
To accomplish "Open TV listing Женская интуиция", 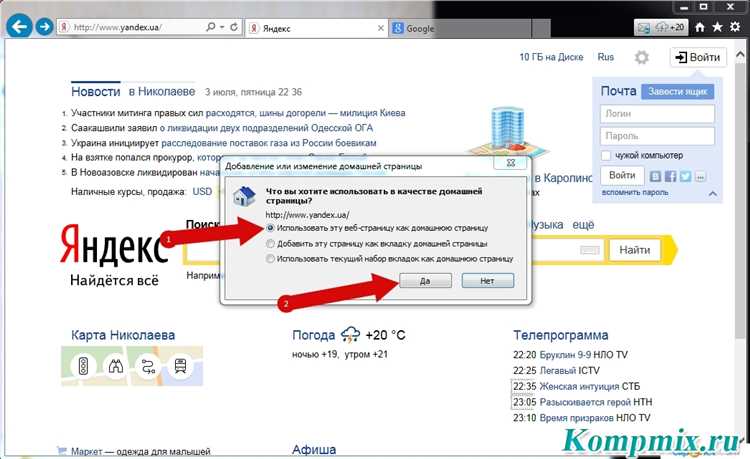I will point(579,386).
